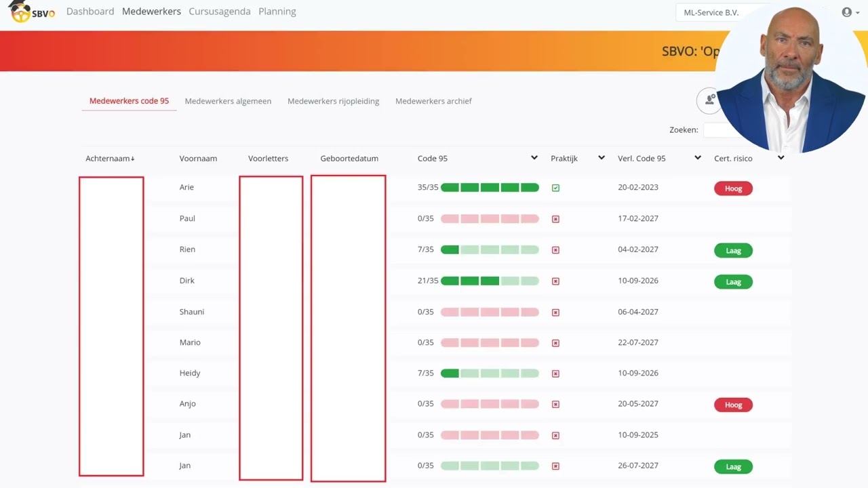Click expiry date 17-02-2027
This screenshot has height=488, width=868.
638,218
